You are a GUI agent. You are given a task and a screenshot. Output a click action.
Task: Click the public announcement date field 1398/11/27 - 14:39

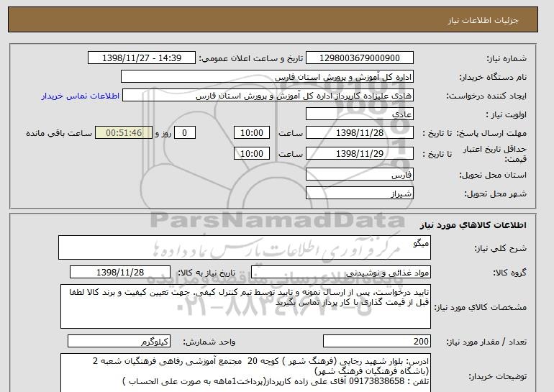click(x=141, y=58)
